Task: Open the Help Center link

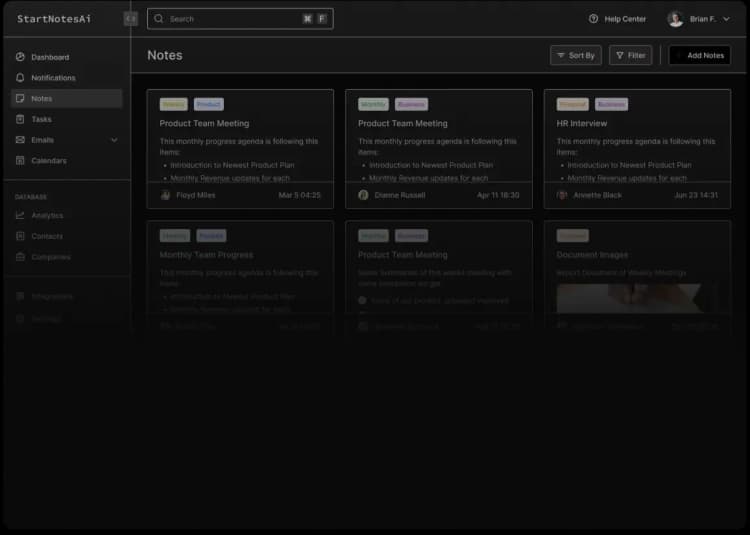Action: (x=618, y=19)
